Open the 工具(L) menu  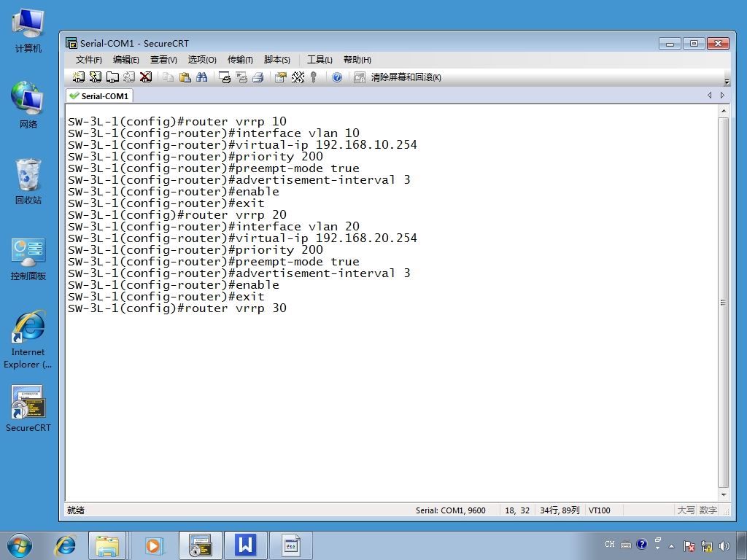point(320,60)
